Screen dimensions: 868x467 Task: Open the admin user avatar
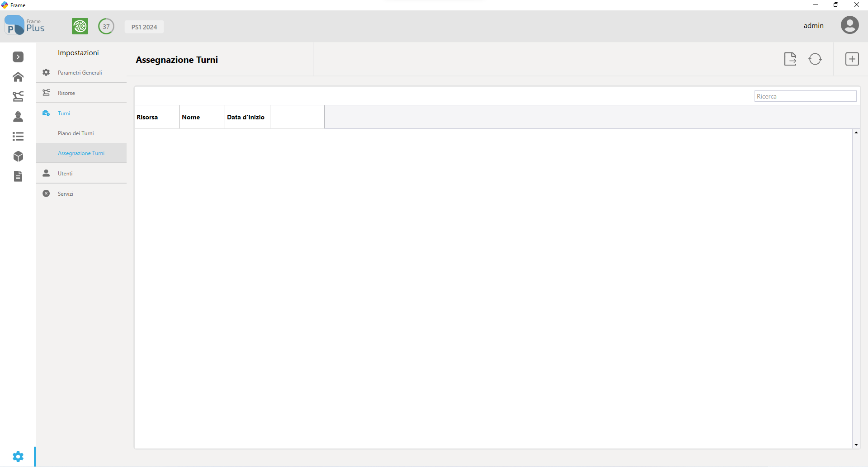click(850, 25)
